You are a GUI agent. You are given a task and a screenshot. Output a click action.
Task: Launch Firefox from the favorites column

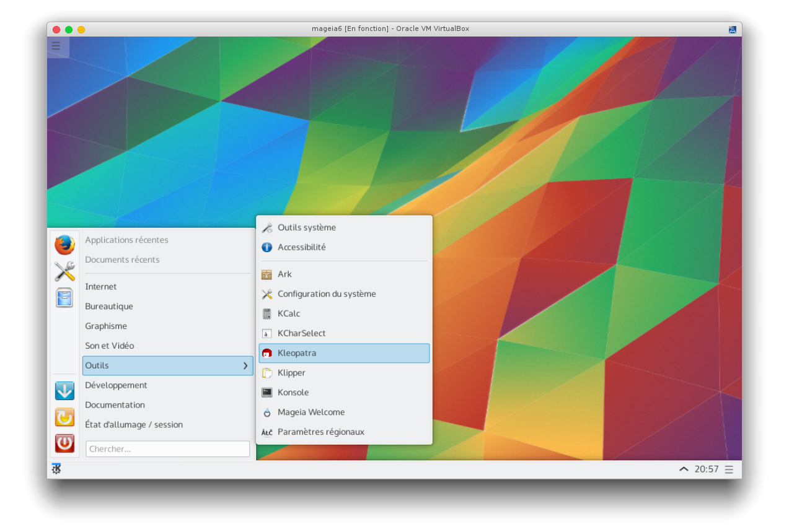64,245
